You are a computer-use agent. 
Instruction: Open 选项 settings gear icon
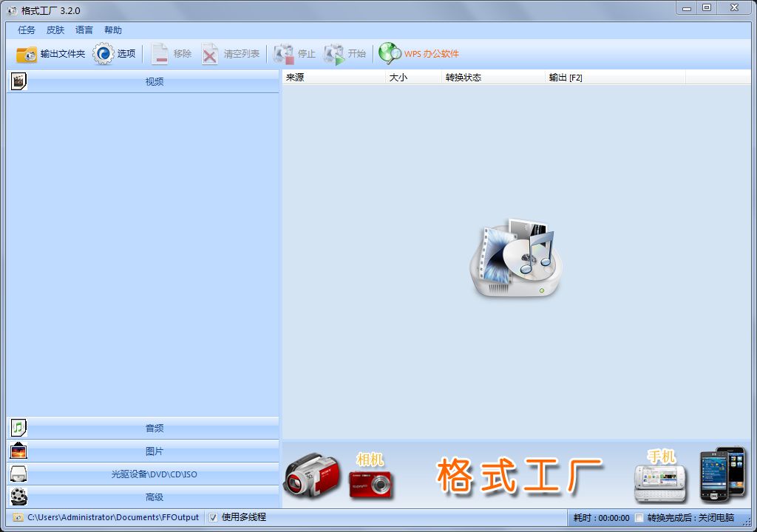point(103,54)
